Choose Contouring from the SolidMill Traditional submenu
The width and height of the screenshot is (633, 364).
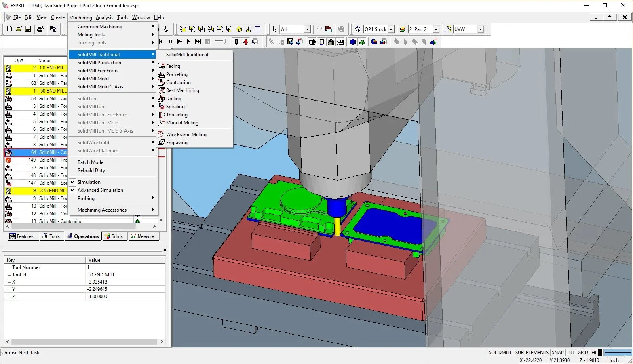pyautogui.click(x=195, y=82)
